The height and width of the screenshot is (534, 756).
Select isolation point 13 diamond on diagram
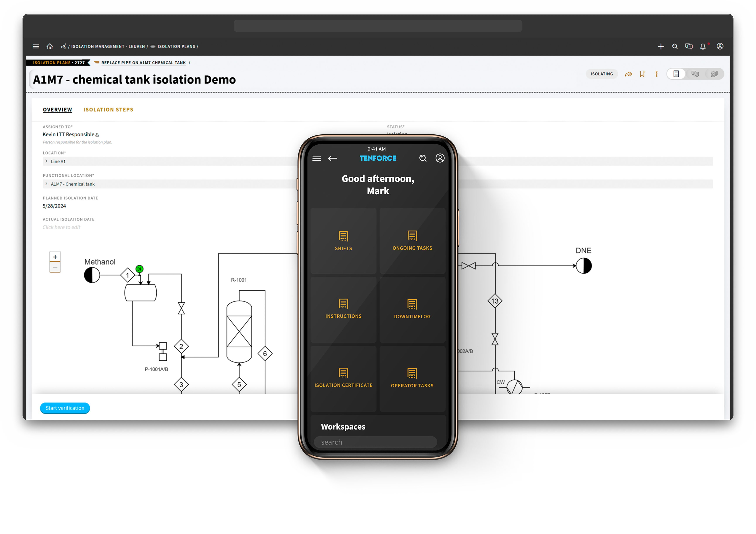click(x=495, y=301)
